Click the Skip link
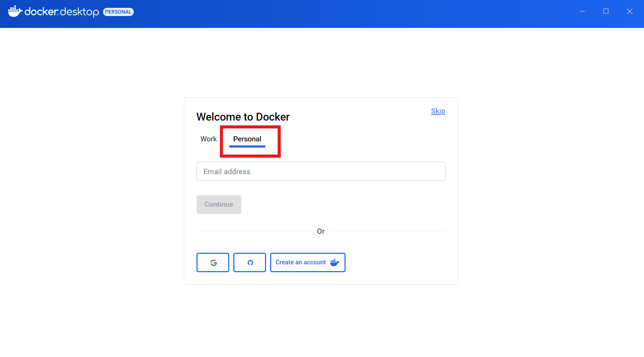This screenshot has width=644, height=357. tap(438, 111)
